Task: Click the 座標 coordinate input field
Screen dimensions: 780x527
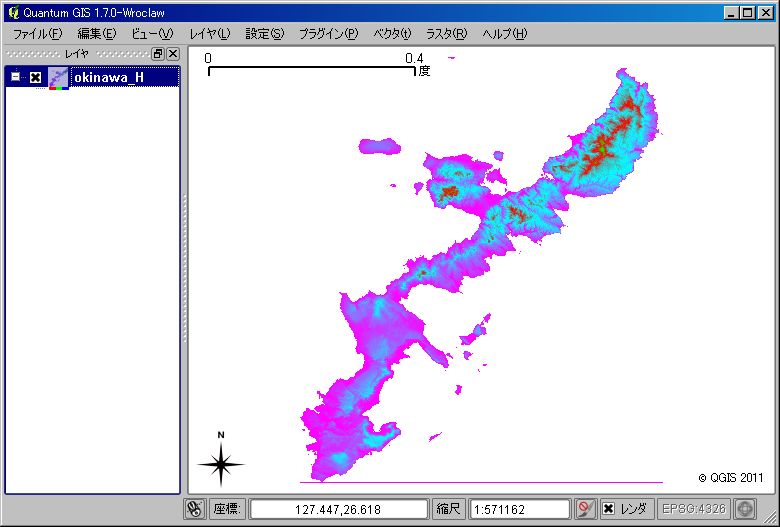Action: 338,509
